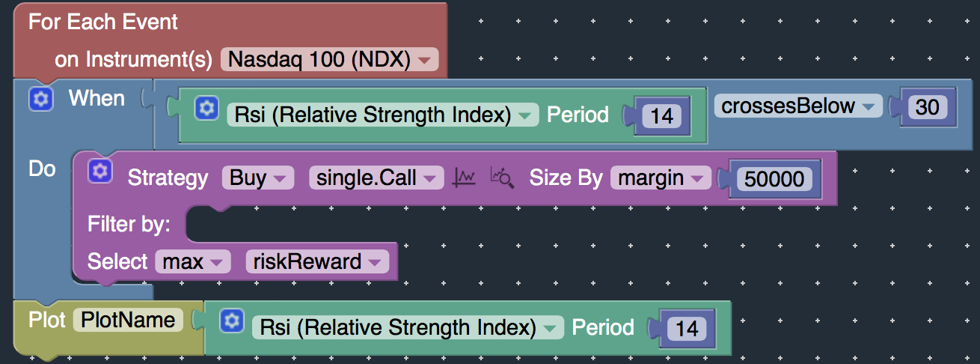
Task: Expand the Rsi dropdown in Plot block
Action: coord(408,327)
